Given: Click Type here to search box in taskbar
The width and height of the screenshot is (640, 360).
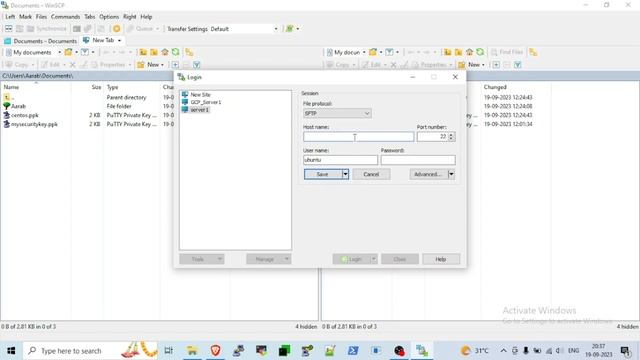Looking at the screenshot, I should 90,350.
